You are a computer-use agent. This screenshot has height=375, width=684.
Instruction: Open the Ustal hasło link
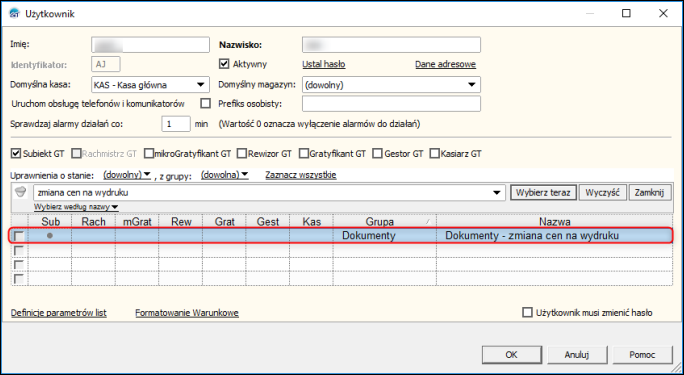[324, 64]
